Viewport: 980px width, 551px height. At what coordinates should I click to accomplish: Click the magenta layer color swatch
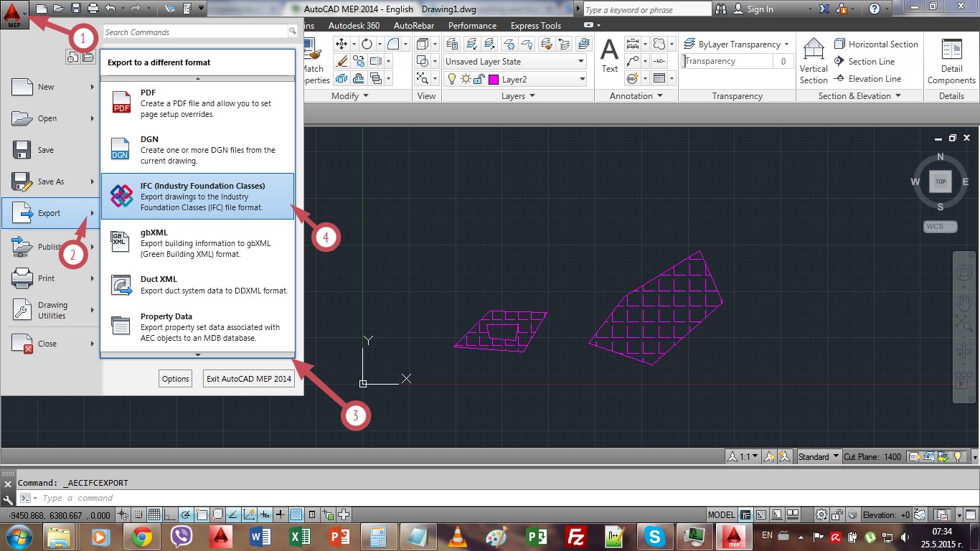coord(494,80)
